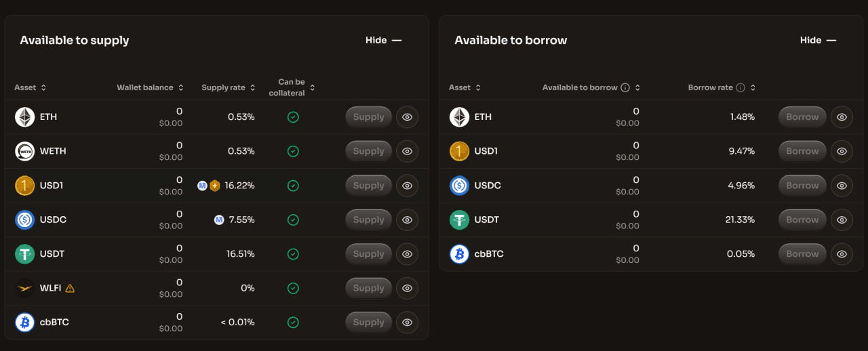Click the USD1 coin icon in supply list
The height and width of the screenshot is (351, 868).
pyautogui.click(x=25, y=186)
